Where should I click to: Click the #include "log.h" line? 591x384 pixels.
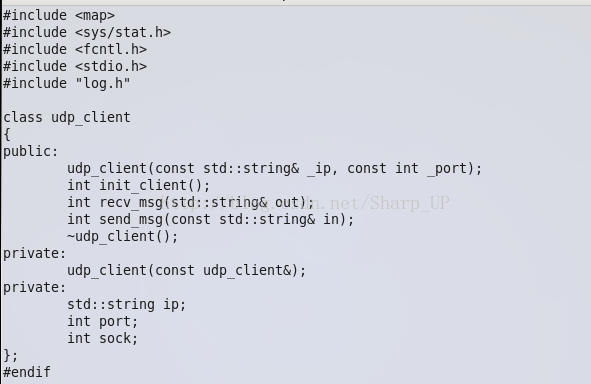tap(67, 83)
